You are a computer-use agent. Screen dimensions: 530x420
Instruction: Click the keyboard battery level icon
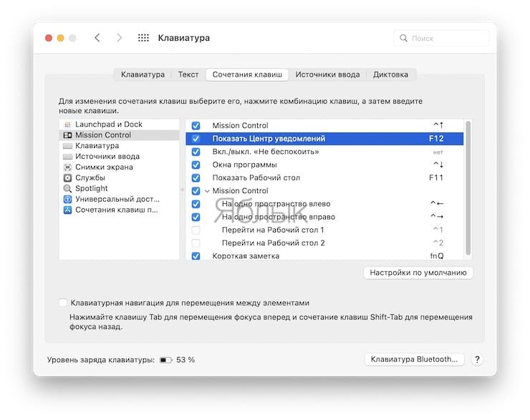point(166,360)
